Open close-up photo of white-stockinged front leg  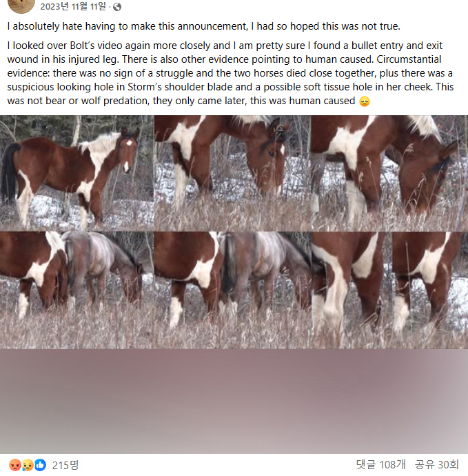pyautogui.click(x=350, y=290)
